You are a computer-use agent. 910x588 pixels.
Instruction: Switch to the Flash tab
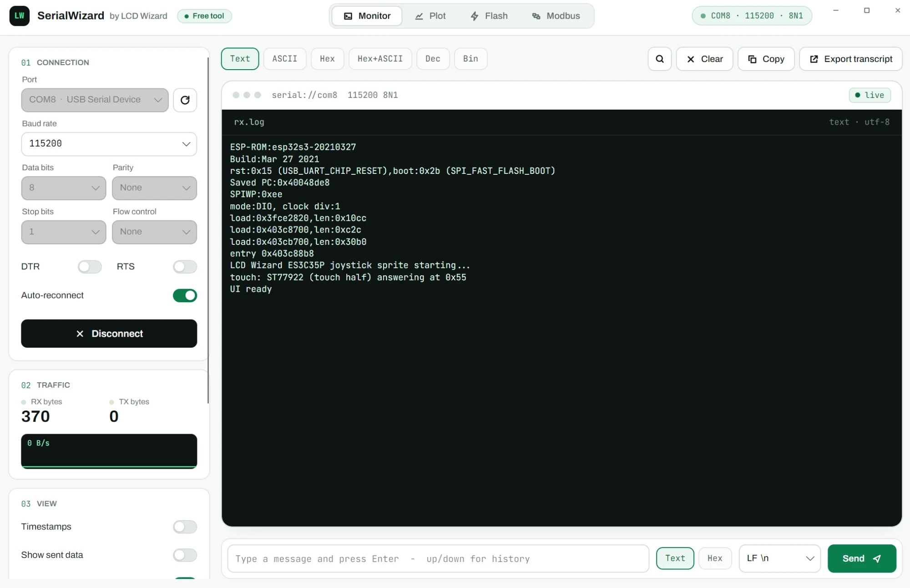click(x=489, y=16)
